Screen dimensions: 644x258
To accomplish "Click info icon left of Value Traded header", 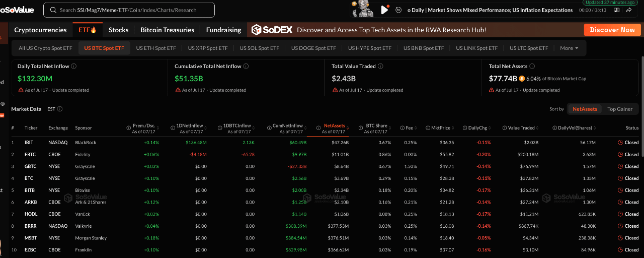I will coord(504,128).
